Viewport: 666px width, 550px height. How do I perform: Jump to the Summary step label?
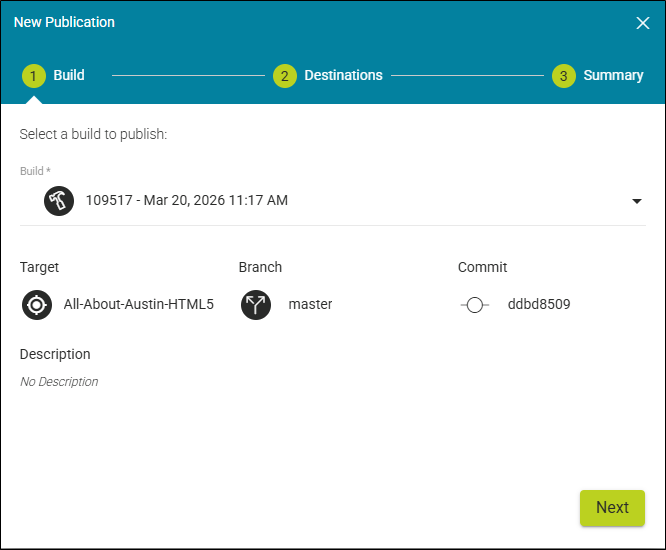tap(613, 76)
